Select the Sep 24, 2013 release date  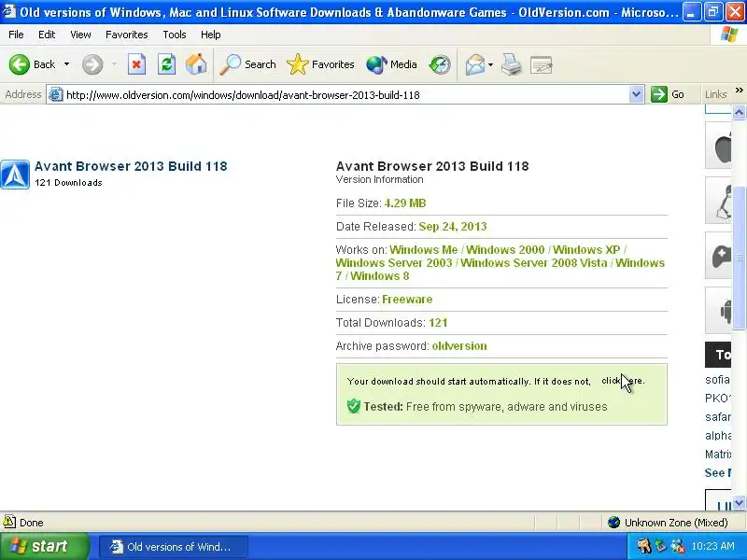pyautogui.click(x=453, y=227)
